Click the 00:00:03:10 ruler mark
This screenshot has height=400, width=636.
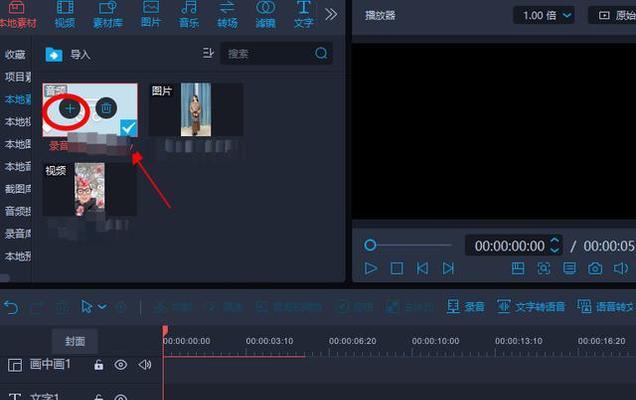pyautogui.click(x=269, y=341)
